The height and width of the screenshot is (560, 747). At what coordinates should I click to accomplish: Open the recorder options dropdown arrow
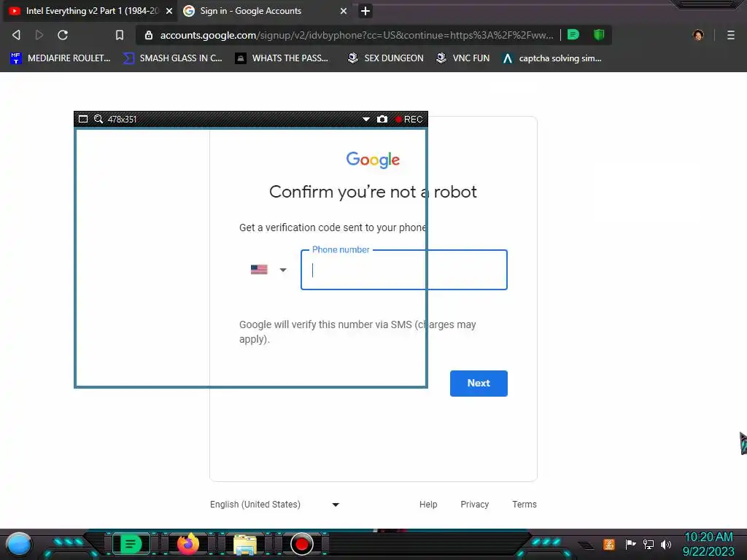(x=366, y=119)
